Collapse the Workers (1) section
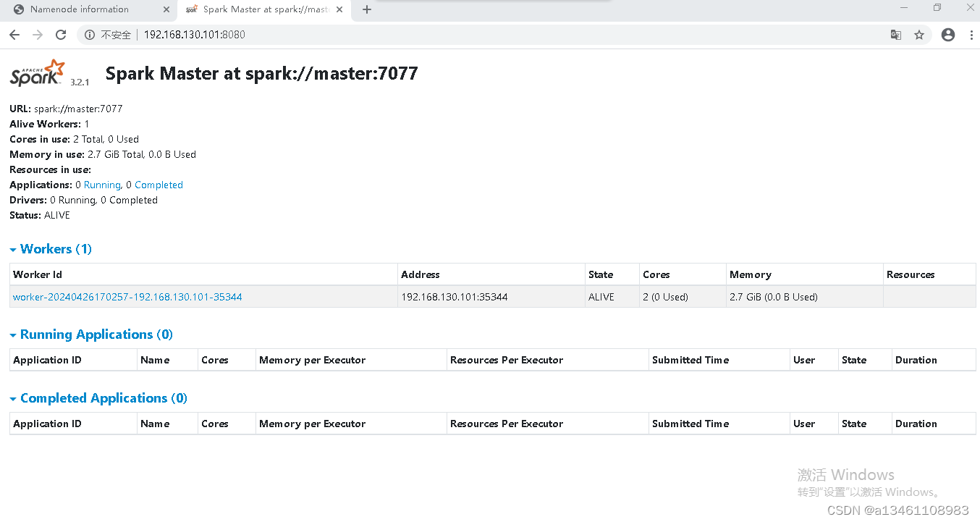The width and height of the screenshot is (980, 522). [x=51, y=249]
